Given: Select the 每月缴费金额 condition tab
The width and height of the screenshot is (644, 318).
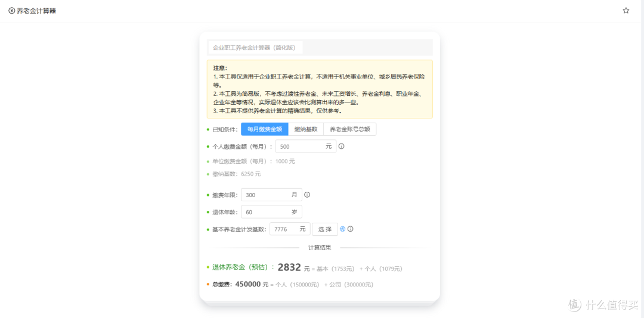Looking at the screenshot, I should [265, 129].
